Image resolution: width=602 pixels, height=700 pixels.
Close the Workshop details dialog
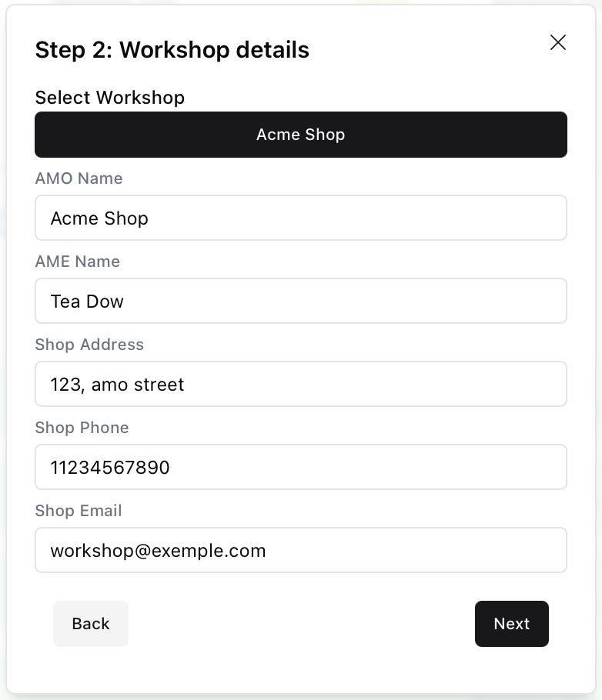pyautogui.click(x=558, y=43)
